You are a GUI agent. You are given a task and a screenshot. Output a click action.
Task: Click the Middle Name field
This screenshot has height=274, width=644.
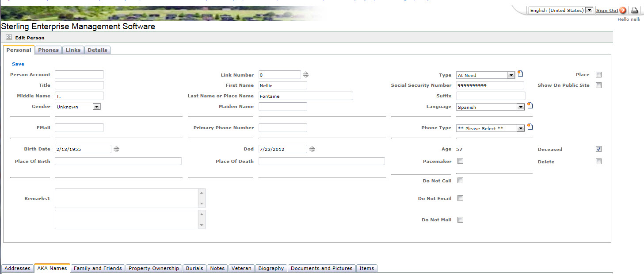(x=79, y=96)
